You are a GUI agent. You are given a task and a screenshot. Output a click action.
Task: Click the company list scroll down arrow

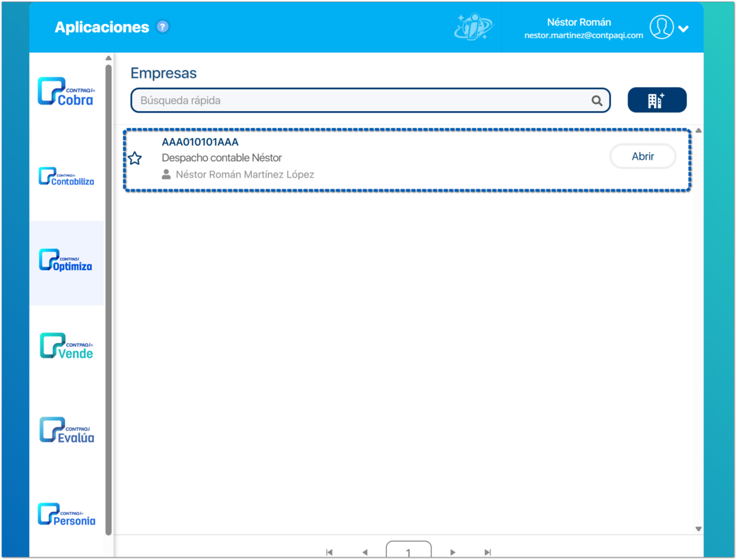[x=699, y=529]
